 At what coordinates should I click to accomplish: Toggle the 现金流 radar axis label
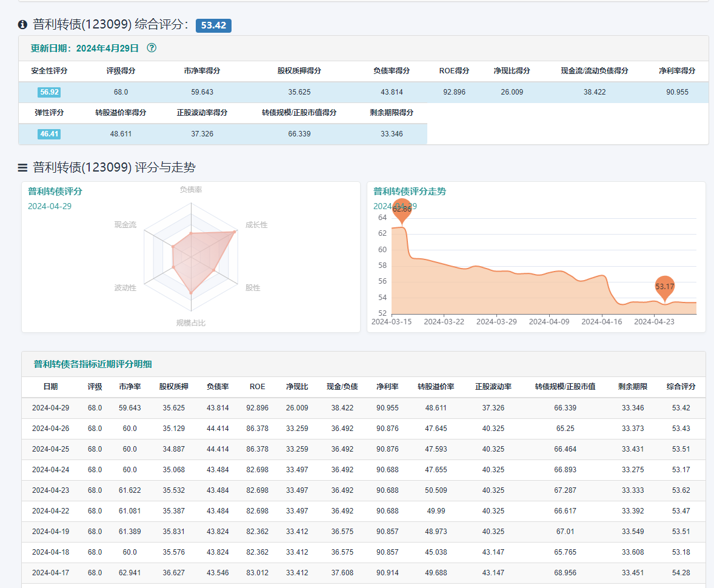click(125, 225)
